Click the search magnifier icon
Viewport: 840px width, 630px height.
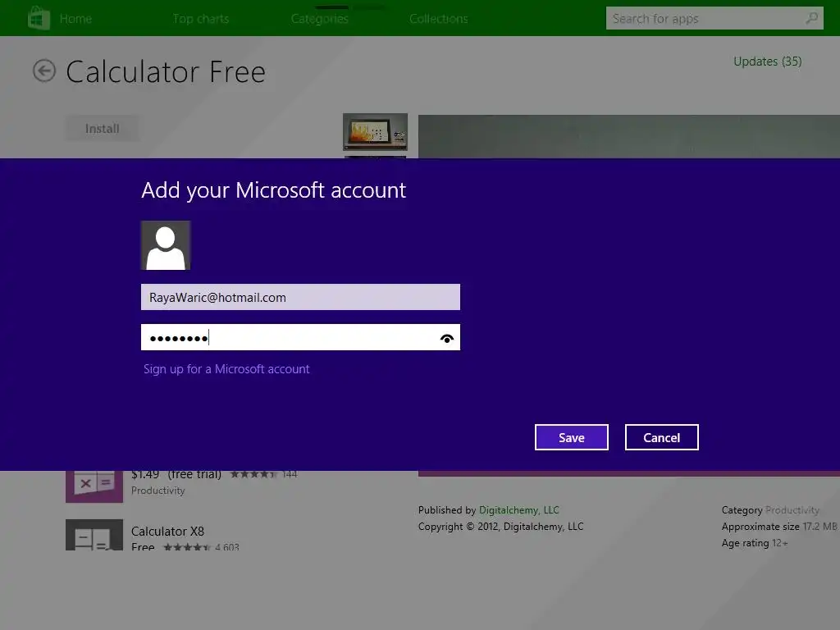(811, 18)
